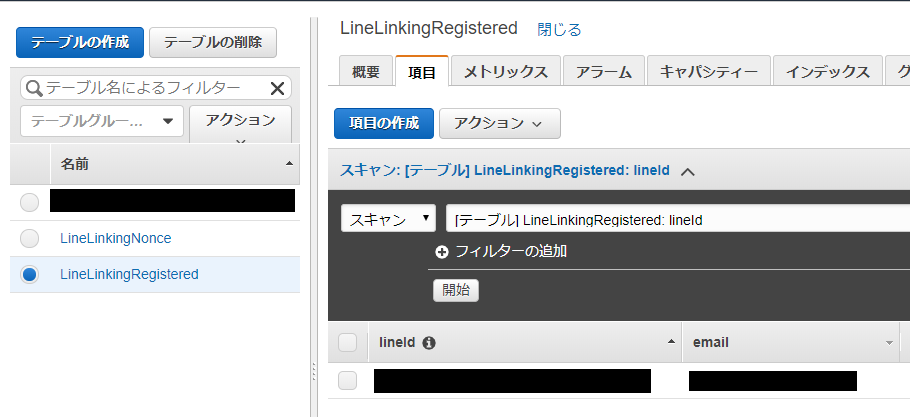Screen dimensions: 910x417
Task: Open the LineLinkingNonce table link
Action: coord(115,238)
